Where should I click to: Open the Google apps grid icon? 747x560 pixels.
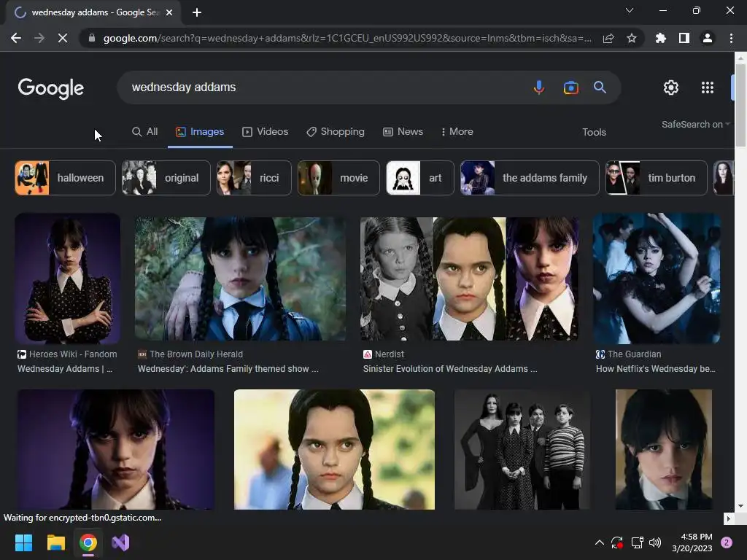point(708,87)
